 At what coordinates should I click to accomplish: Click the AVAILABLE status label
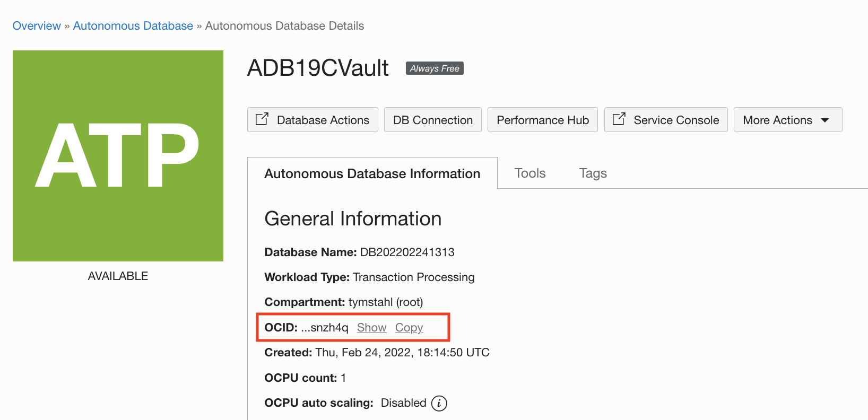118,275
